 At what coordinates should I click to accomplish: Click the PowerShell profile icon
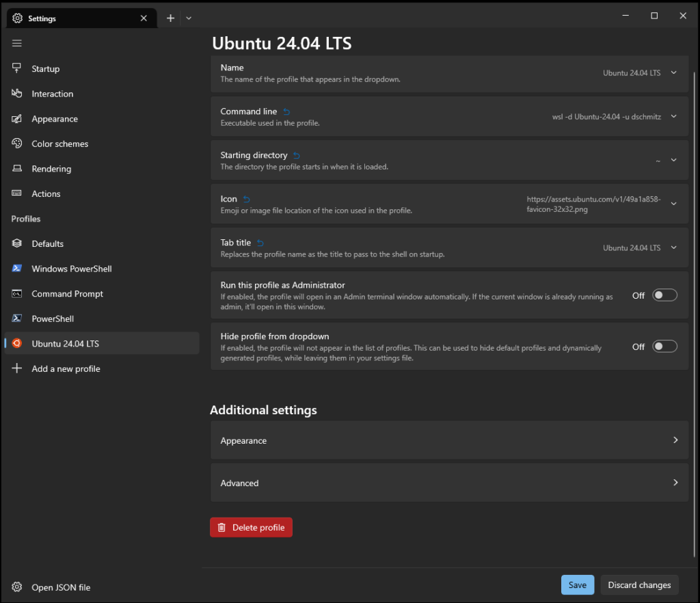(17, 318)
